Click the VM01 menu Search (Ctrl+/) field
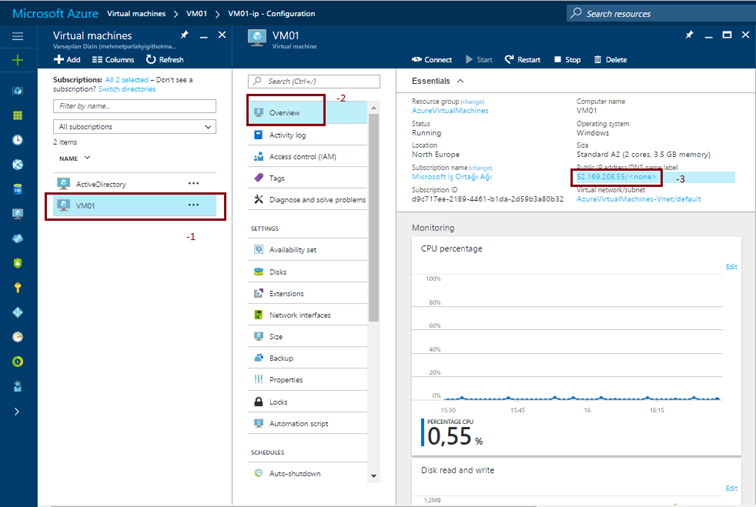 tap(314, 81)
